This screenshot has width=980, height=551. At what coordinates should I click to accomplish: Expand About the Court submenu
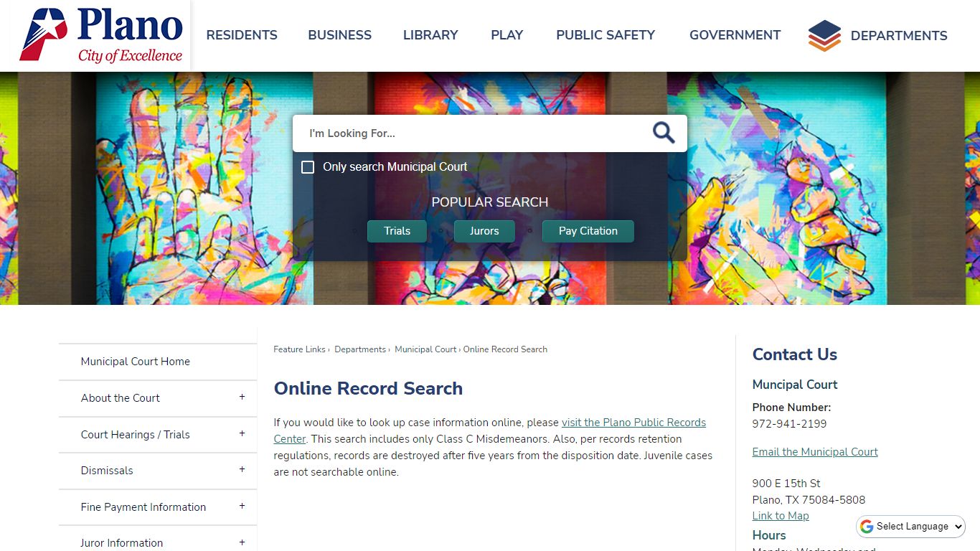coord(242,397)
